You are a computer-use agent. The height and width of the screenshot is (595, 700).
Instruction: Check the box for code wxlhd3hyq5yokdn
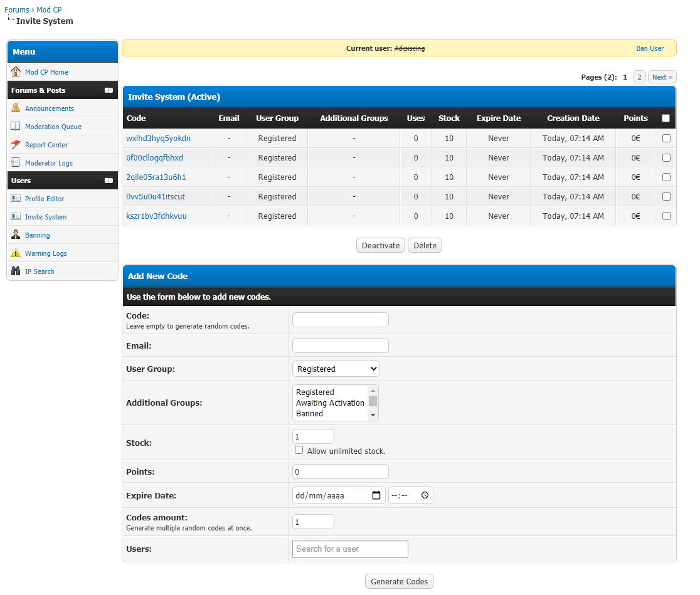tap(666, 138)
